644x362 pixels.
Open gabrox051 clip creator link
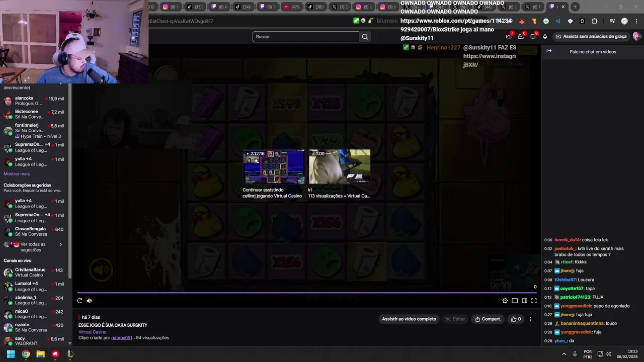[x=122, y=338]
